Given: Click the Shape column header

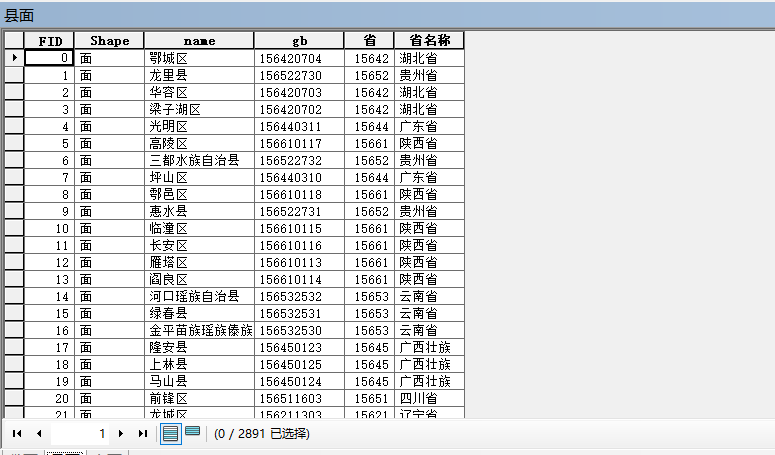Looking at the screenshot, I should pos(109,41).
